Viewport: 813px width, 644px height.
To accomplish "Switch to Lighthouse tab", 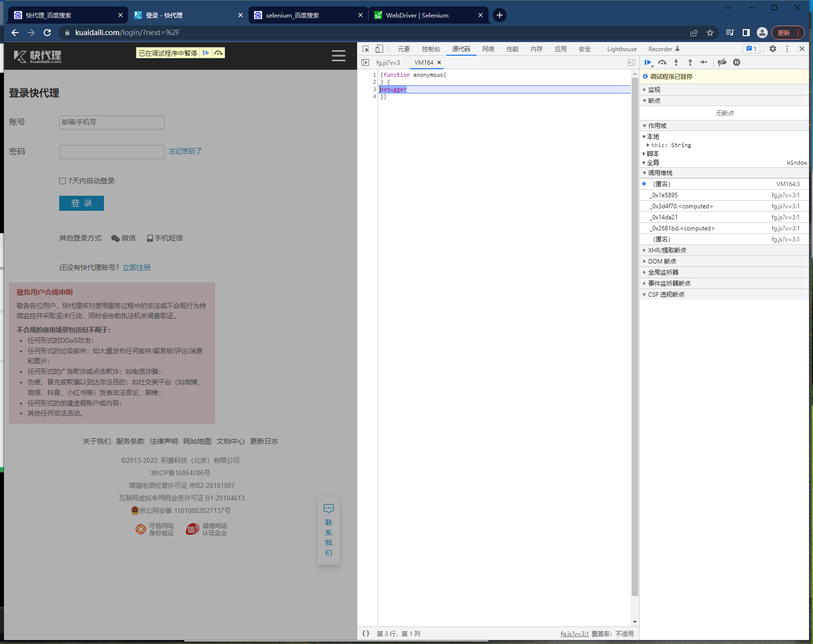I will click(622, 49).
